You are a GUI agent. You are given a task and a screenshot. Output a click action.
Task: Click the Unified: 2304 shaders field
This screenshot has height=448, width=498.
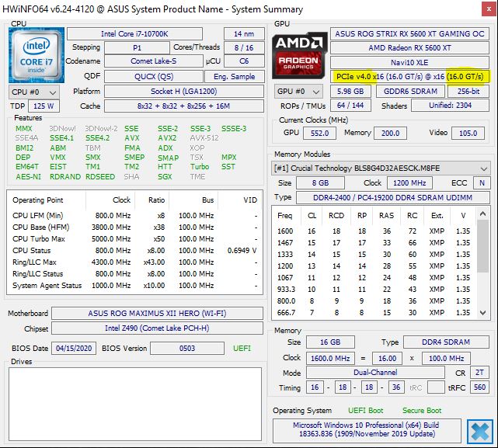tap(451, 106)
